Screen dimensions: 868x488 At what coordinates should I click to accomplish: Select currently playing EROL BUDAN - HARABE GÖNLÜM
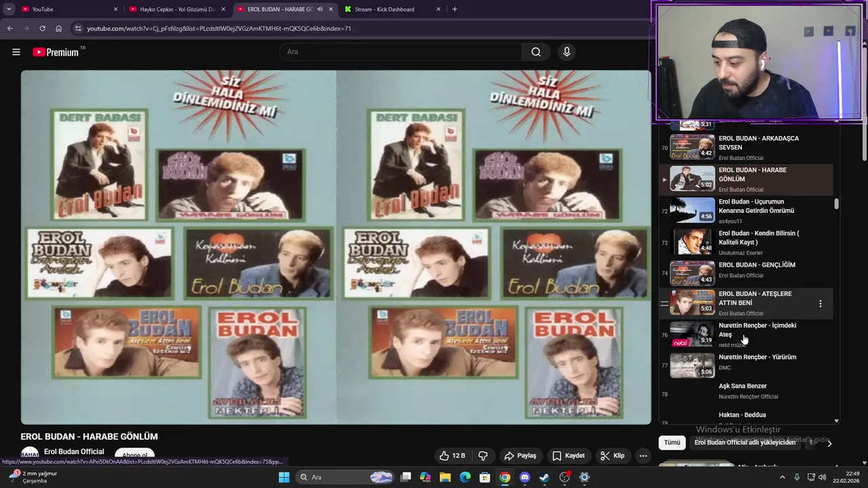pyautogui.click(x=745, y=179)
